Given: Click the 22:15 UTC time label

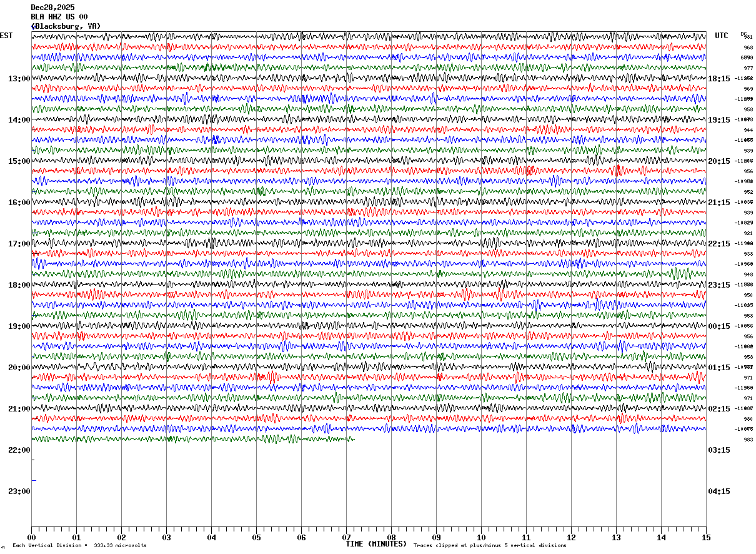Looking at the screenshot, I should tap(719, 244).
